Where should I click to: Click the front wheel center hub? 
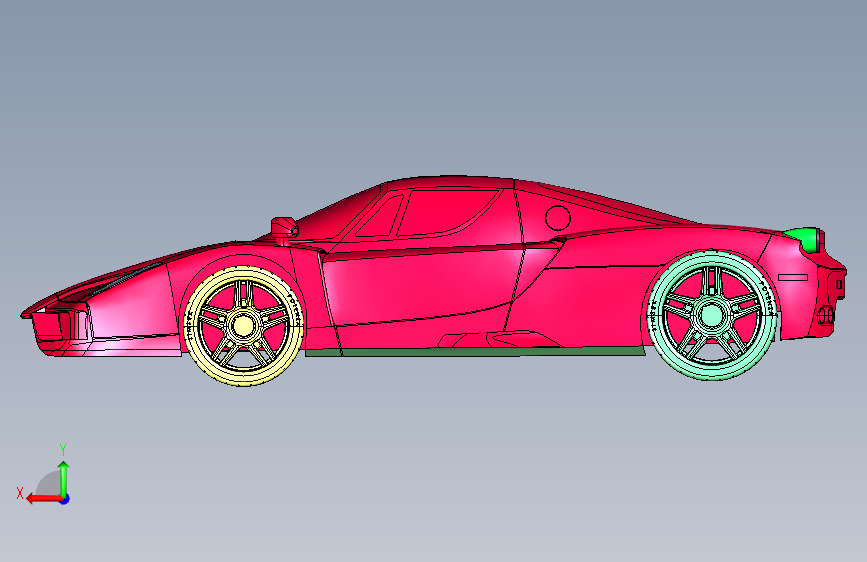click(x=243, y=326)
